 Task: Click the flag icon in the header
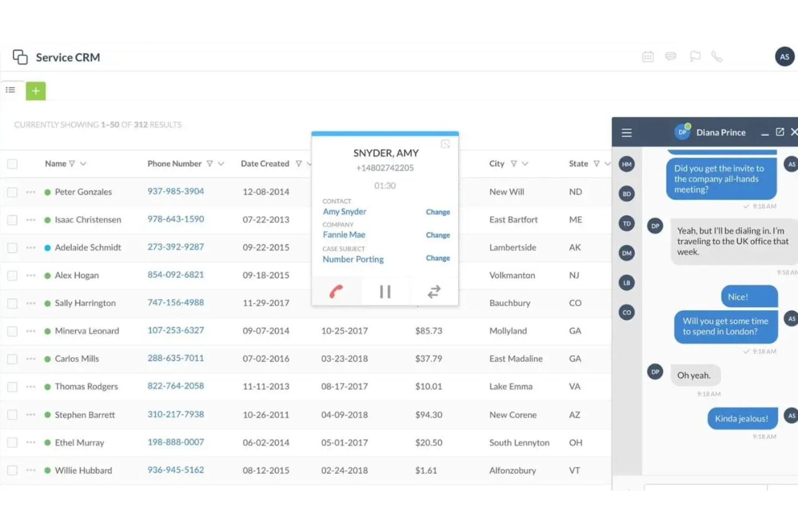click(x=695, y=57)
